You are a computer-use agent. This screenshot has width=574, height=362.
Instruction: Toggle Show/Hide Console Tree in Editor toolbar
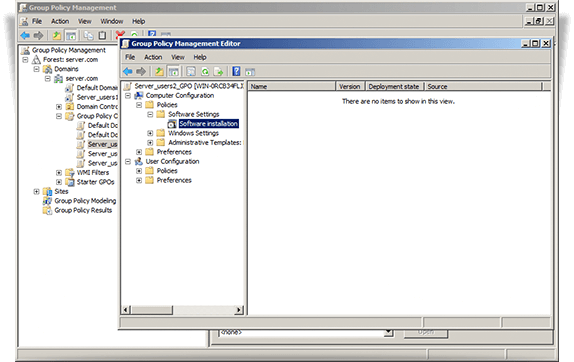click(x=174, y=71)
